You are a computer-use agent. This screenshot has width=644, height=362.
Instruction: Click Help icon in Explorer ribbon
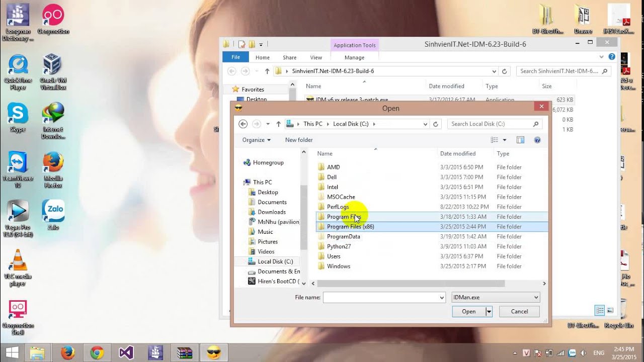[612, 57]
